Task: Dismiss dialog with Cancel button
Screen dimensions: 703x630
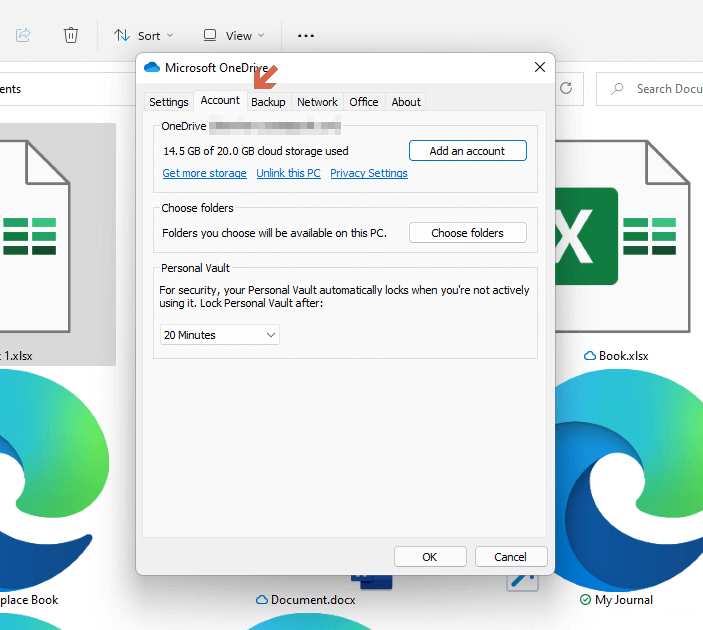Action: pyautogui.click(x=511, y=557)
